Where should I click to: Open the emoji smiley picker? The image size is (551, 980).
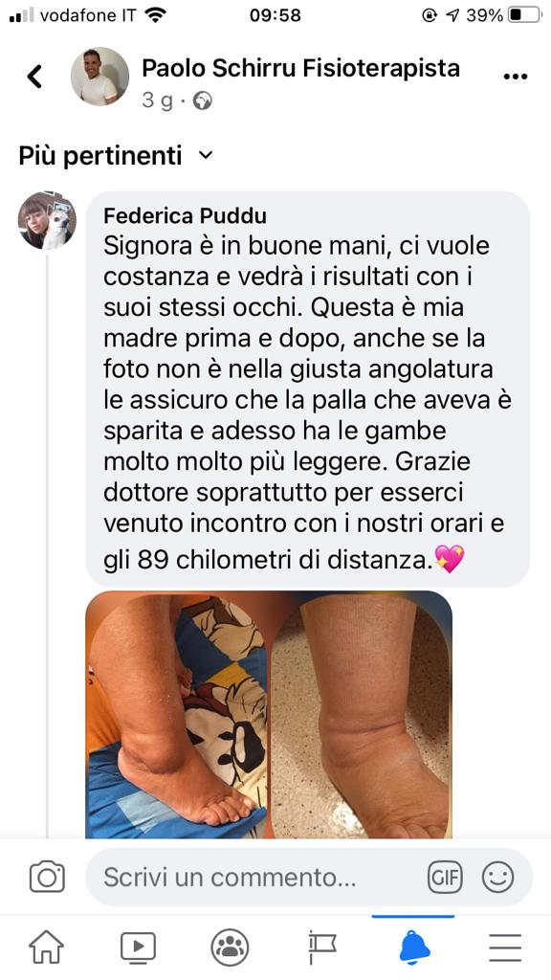(x=497, y=877)
